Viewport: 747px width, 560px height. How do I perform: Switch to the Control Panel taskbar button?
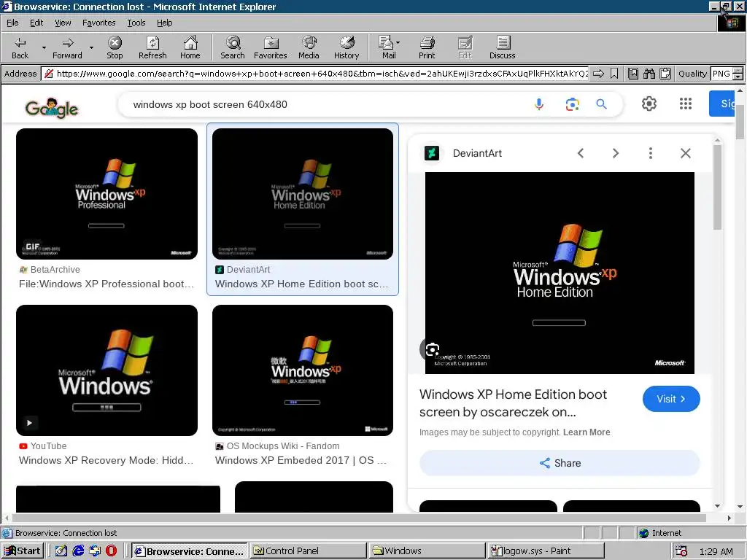pos(308,551)
